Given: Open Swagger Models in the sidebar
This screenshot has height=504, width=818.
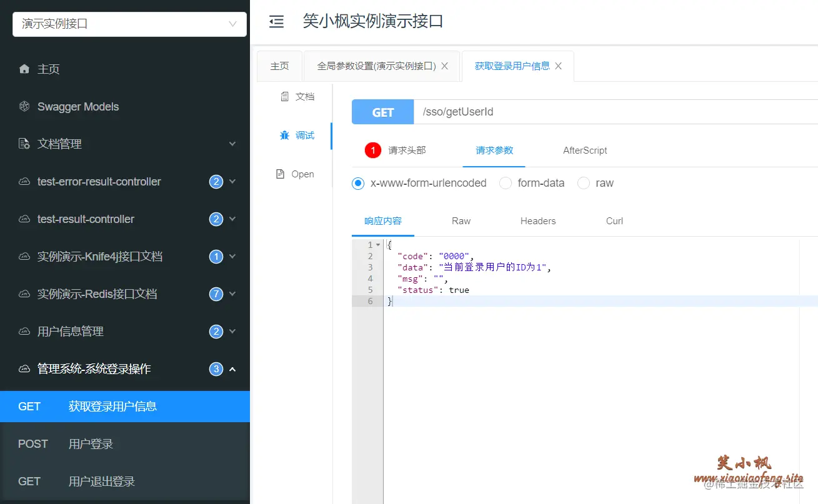Looking at the screenshot, I should [125, 107].
